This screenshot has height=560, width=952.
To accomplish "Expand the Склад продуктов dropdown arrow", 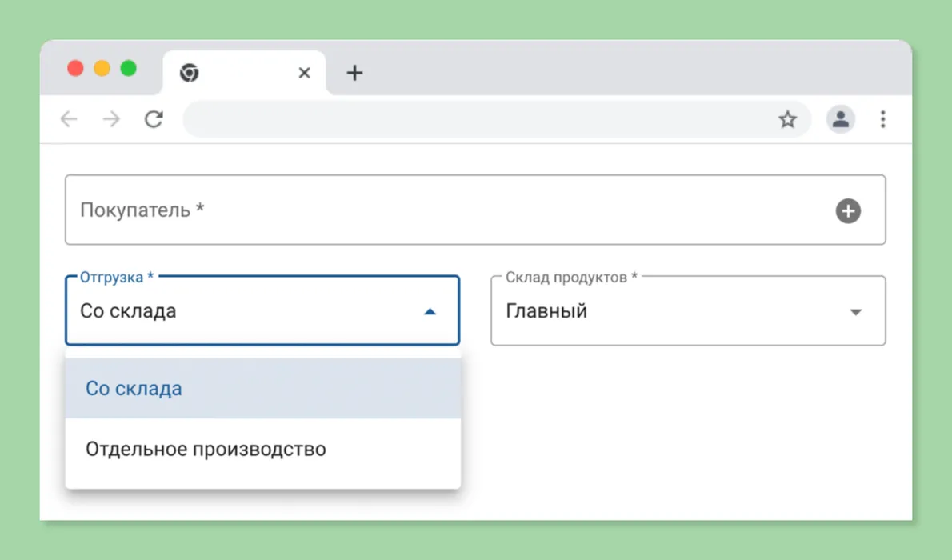I will pos(855,312).
